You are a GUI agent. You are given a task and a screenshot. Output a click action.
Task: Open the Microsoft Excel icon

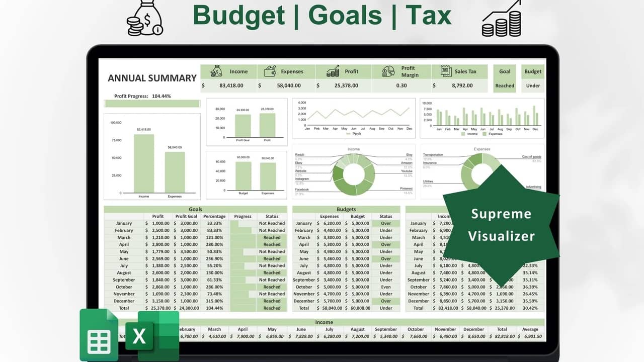[x=152, y=336]
